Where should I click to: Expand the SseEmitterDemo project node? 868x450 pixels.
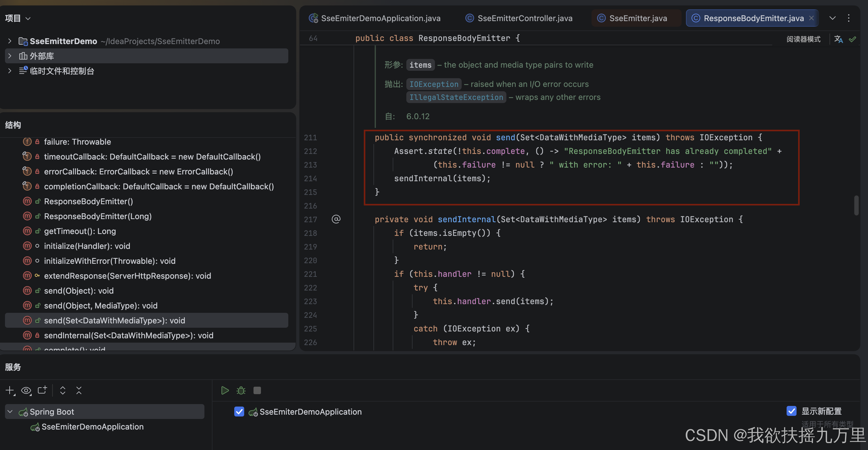pyautogui.click(x=10, y=41)
